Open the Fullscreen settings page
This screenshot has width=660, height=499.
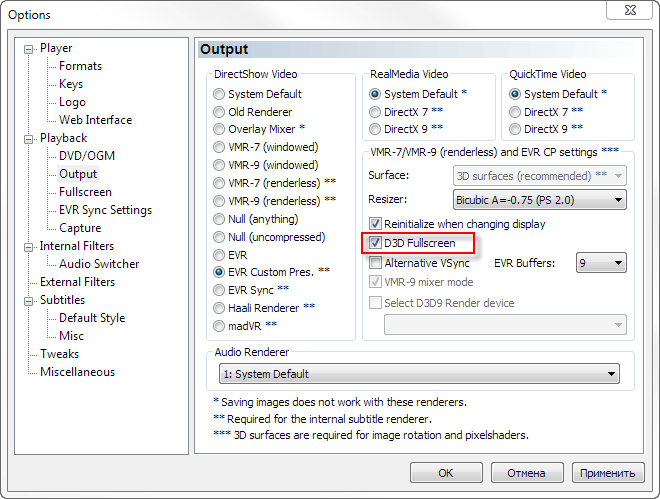pos(85,192)
